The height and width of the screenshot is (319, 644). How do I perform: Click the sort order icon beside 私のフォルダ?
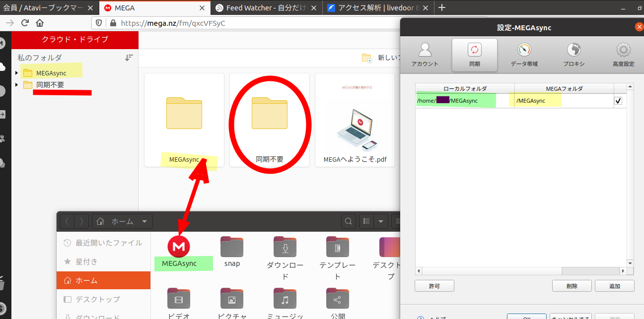coord(129,58)
